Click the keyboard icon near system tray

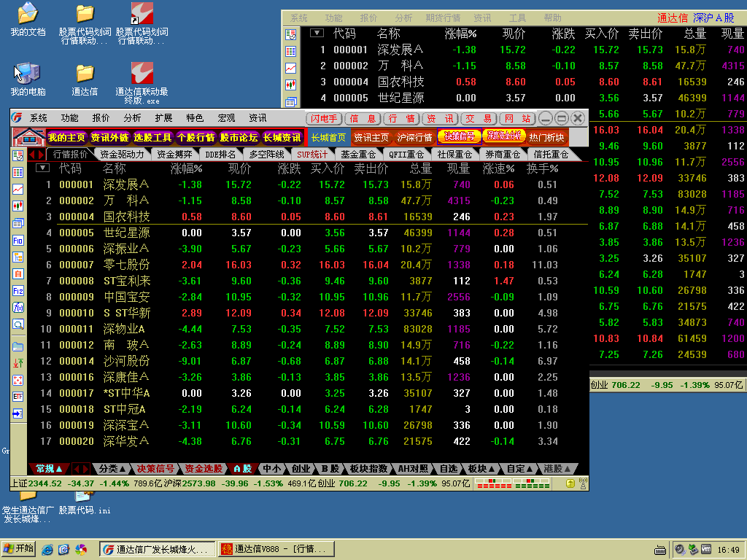point(659,550)
